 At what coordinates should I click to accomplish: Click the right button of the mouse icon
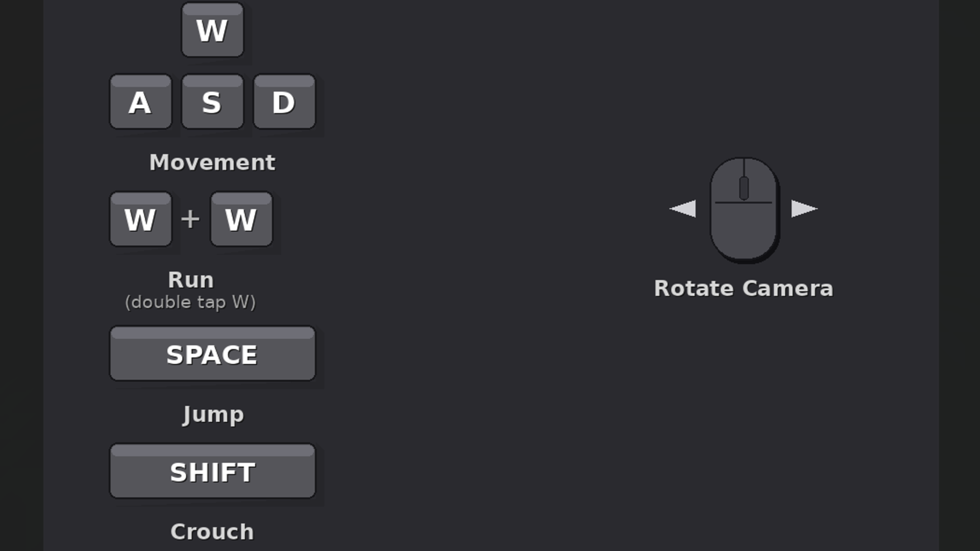[761, 182]
